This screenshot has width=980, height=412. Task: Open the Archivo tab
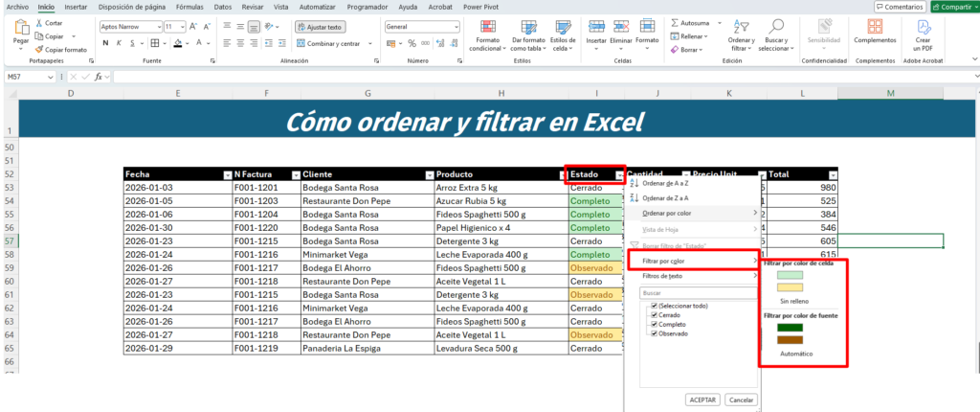(x=17, y=7)
